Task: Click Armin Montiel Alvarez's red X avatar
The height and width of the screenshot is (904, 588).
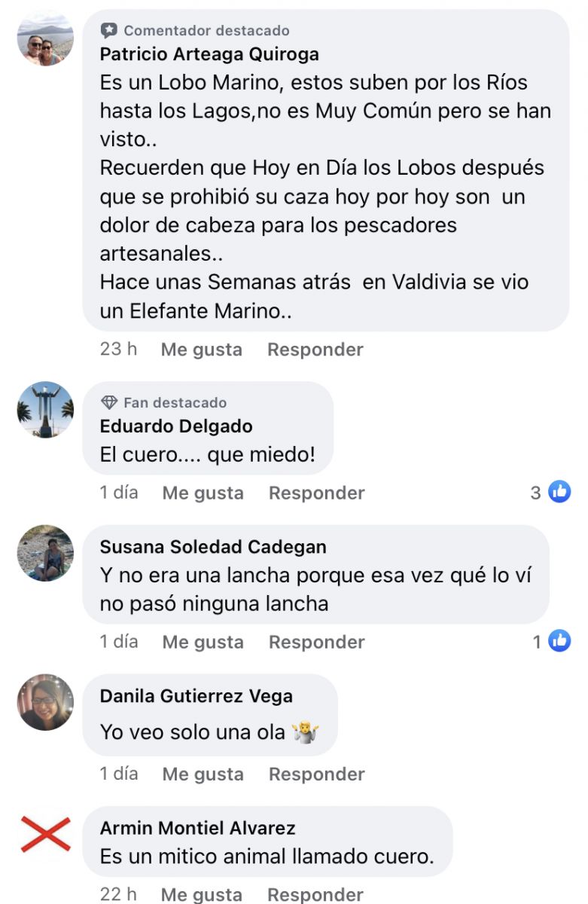Action: point(46,835)
